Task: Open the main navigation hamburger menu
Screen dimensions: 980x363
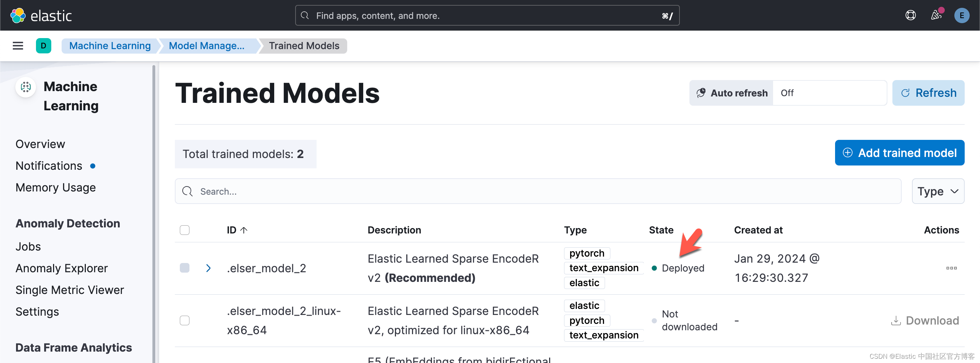Action: click(17, 46)
